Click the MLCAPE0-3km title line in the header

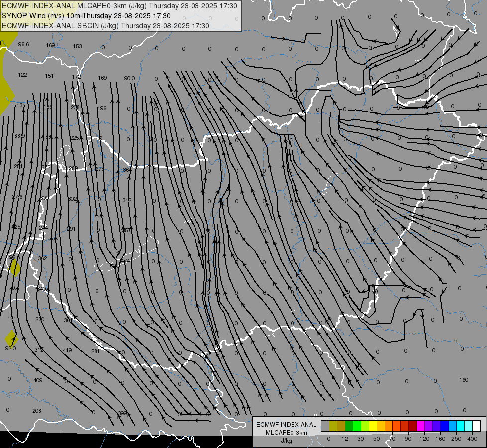pos(119,6)
